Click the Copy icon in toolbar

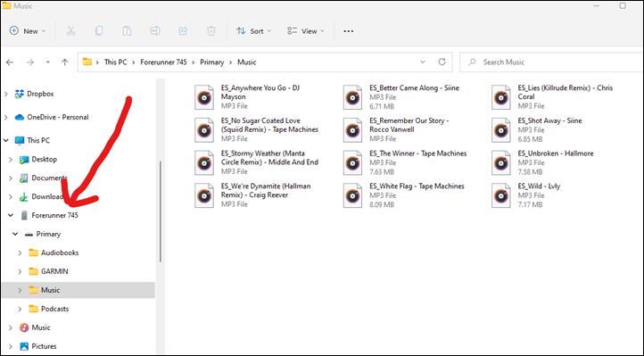99,31
